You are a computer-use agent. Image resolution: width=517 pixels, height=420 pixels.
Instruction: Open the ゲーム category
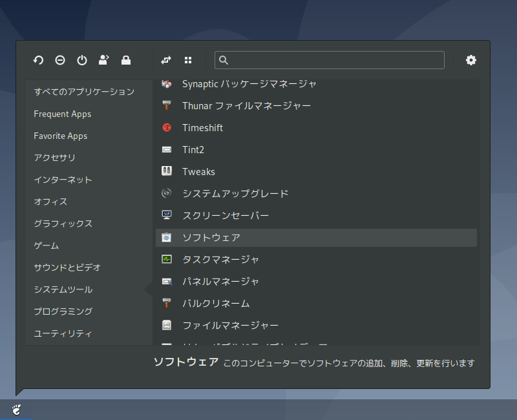[46, 246]
